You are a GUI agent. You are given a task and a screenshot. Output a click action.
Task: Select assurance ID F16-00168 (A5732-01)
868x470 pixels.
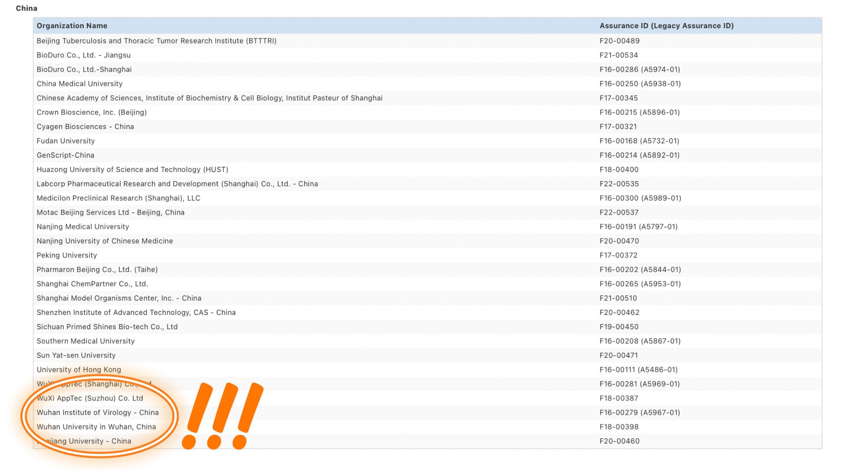coord(639,141)
